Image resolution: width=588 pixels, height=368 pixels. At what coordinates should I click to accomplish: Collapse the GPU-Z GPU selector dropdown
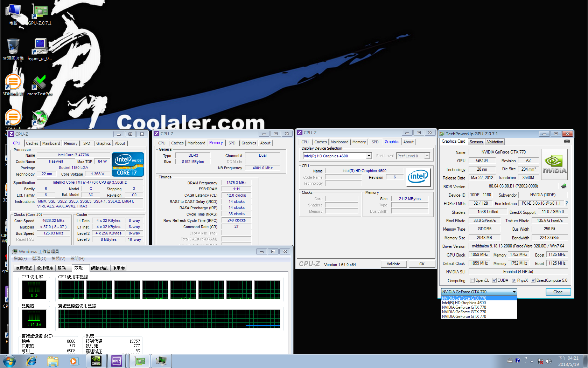point(514,292)
